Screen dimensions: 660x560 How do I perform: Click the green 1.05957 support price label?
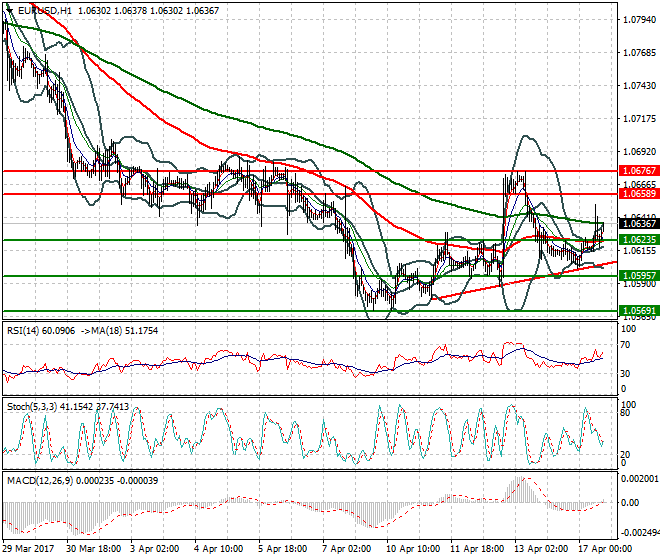(639, 276)
